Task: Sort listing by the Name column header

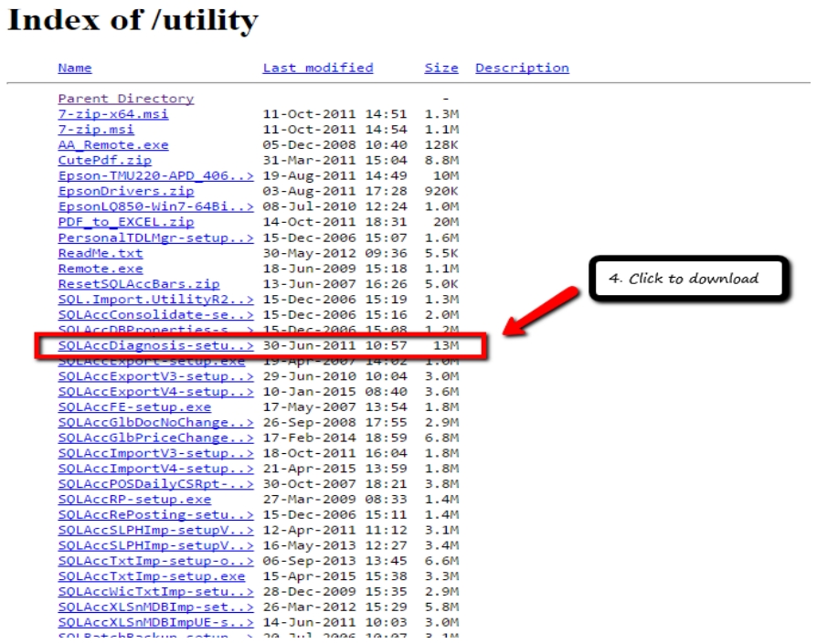Action: pos(75,69)
